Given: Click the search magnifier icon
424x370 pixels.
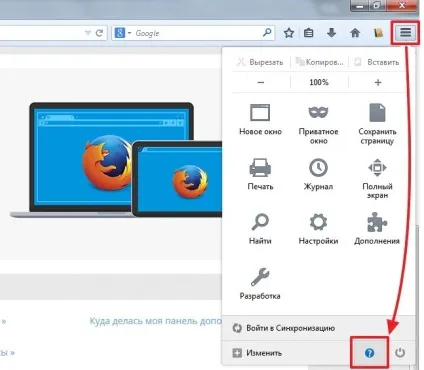Looking at the screenshot, I should 267,33.
